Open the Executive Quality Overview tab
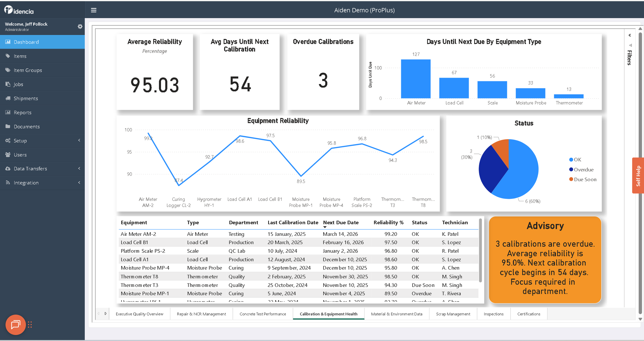 [139, 314]
